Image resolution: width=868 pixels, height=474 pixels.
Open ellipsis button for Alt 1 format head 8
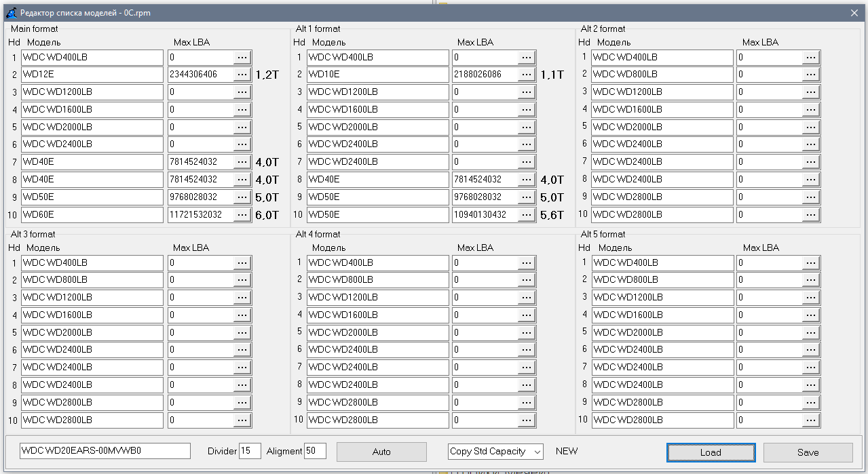tap(527, 180)
